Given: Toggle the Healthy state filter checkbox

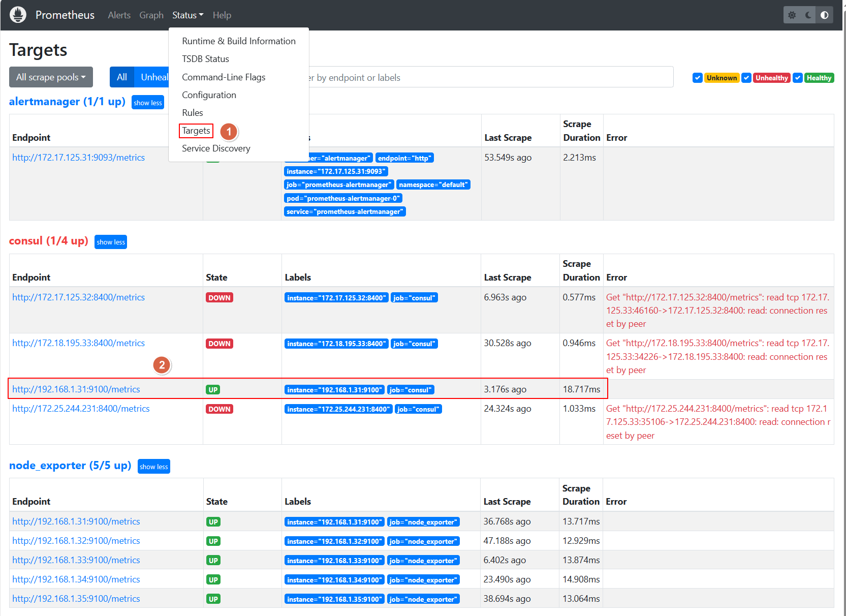Looking at the screenshot, I should point(798,78).
